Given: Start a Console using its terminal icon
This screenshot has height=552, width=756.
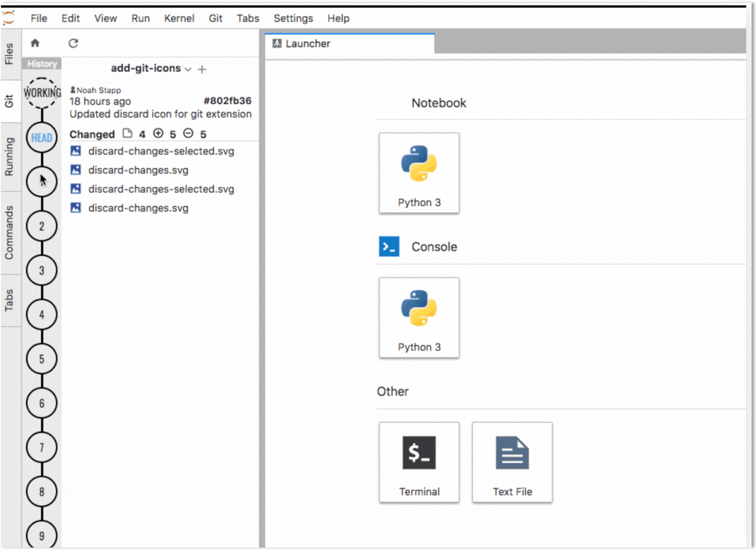Looking at the screenshot, I should point(388,247).
